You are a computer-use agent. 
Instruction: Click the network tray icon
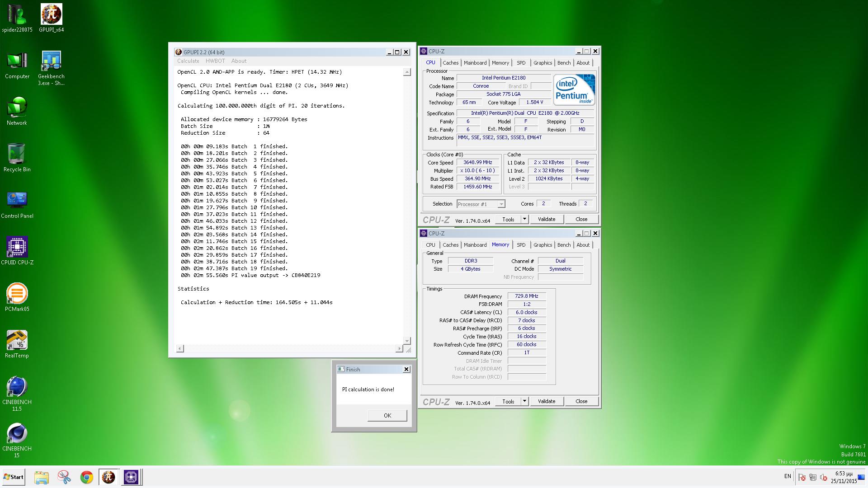tap(813, 477)
